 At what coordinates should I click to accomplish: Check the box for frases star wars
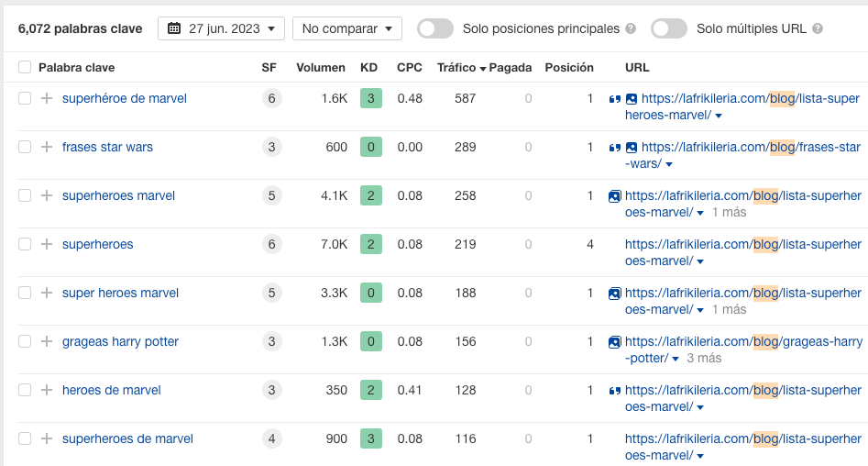[25, 147]
